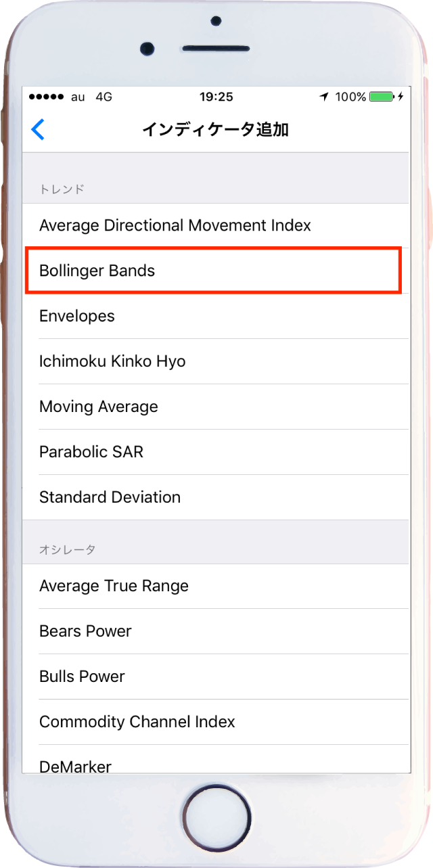Tap Commodity Channel Index
Screen dimensions: 433x868
(137, 722)
